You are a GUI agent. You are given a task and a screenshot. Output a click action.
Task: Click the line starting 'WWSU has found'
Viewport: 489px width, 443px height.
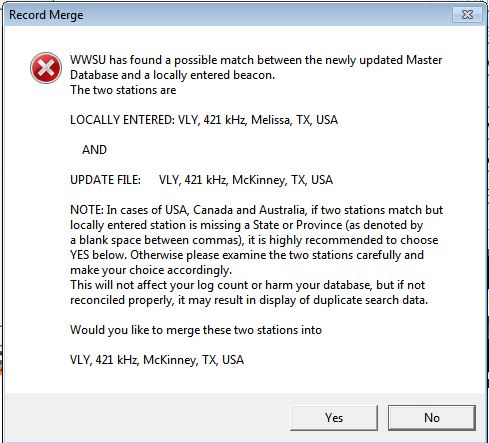click(256, 60)
